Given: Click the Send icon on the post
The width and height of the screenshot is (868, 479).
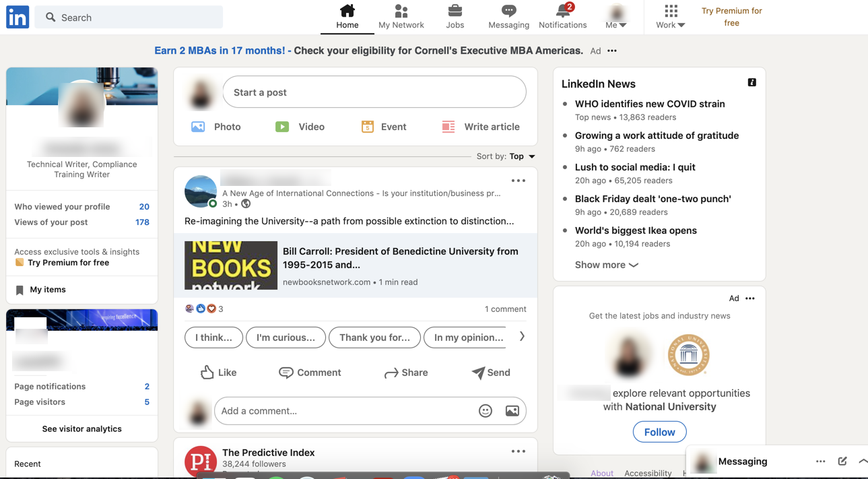Looking at the screenshot, I should pyautogui.click(x=479, y=372).
